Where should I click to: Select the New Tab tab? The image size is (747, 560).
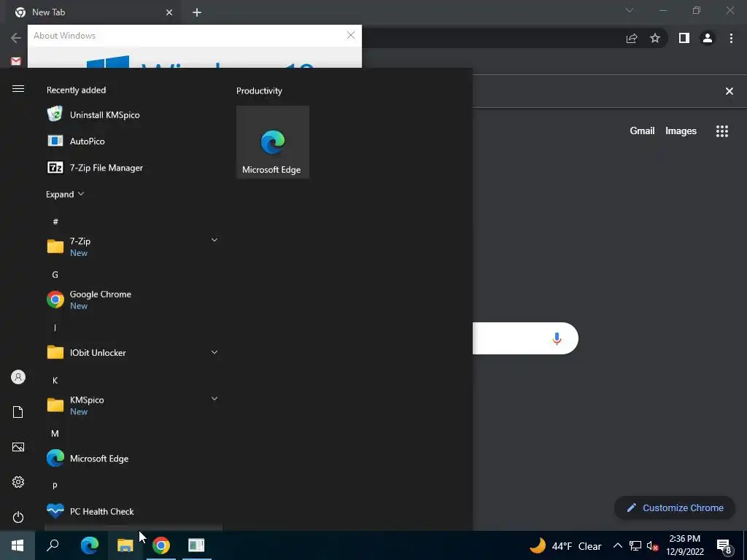pos(93,12)
